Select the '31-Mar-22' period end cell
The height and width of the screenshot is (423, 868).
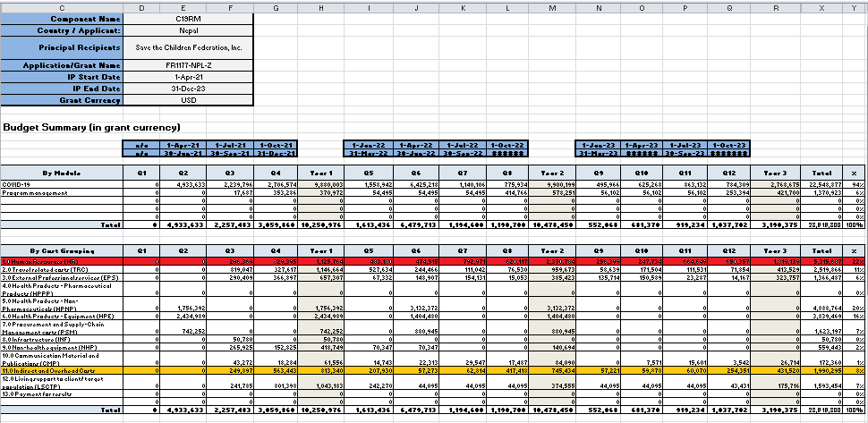click(369, 153)
